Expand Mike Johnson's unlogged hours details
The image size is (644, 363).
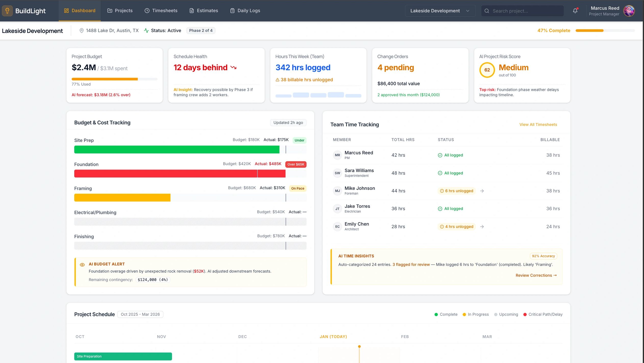(482, 191)
